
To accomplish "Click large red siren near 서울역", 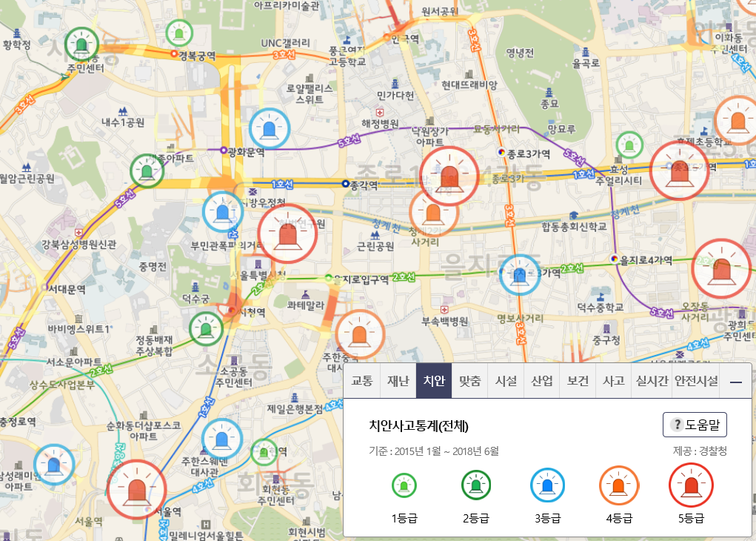I will 137,488.
